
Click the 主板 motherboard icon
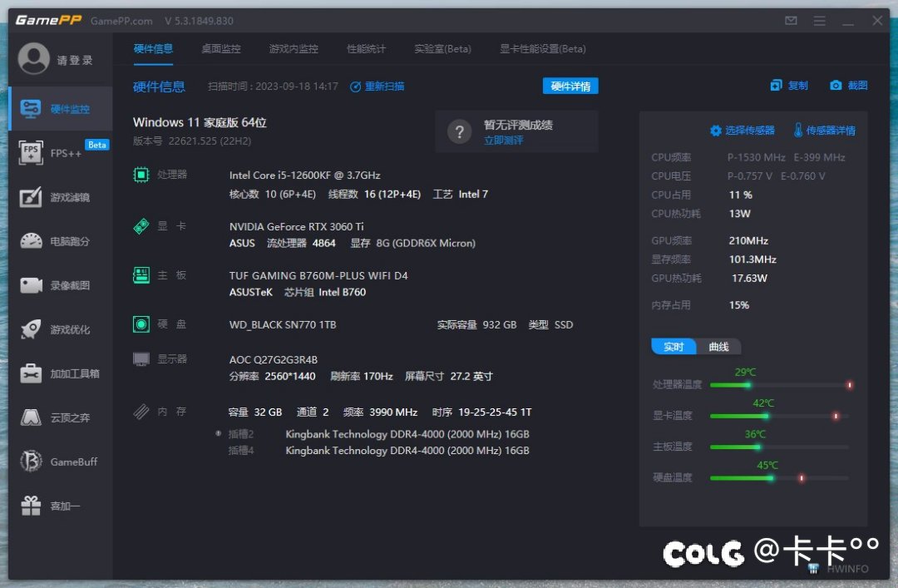(141, 275)
